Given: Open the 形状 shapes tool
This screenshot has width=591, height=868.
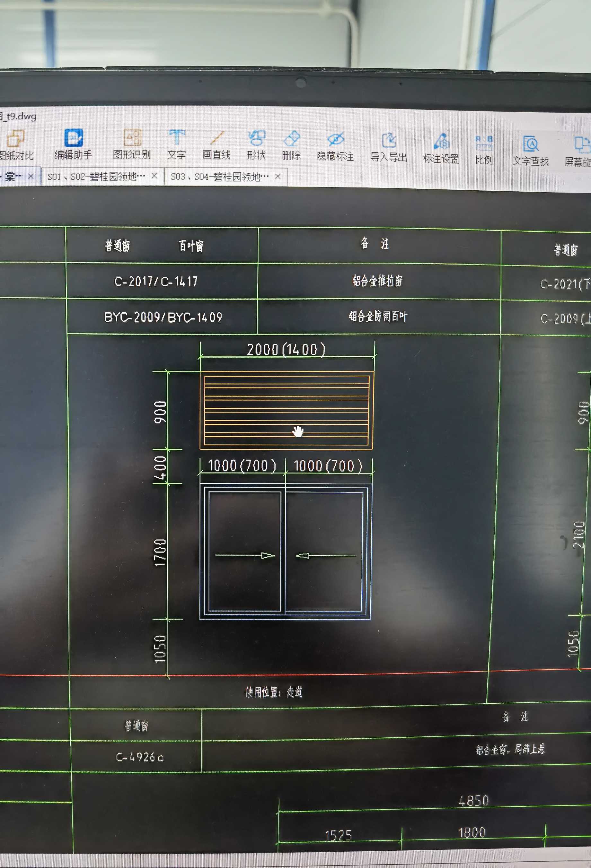Looking at the screenshot, I should click(x=256, y=145).
